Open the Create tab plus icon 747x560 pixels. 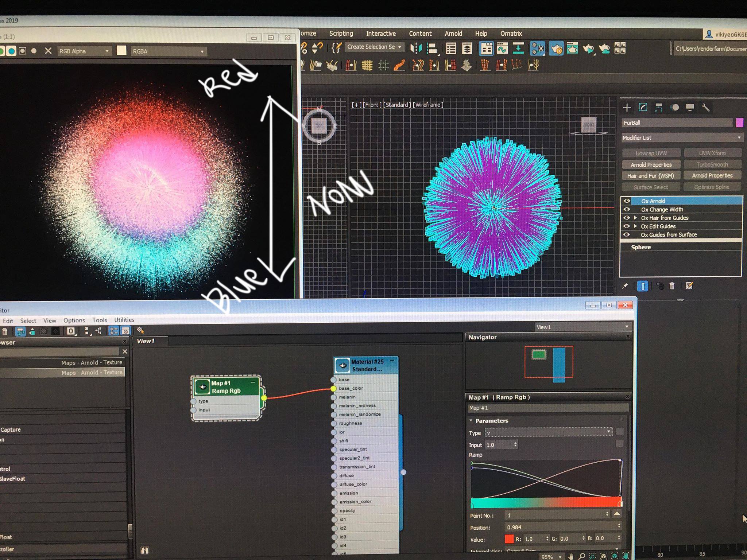tap(627, 108)
